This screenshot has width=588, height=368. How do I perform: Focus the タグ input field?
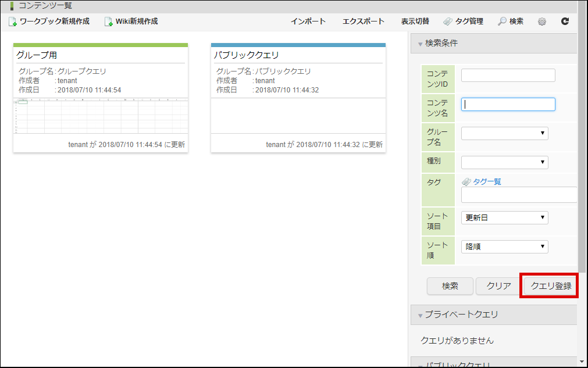[x=519, y=195]
